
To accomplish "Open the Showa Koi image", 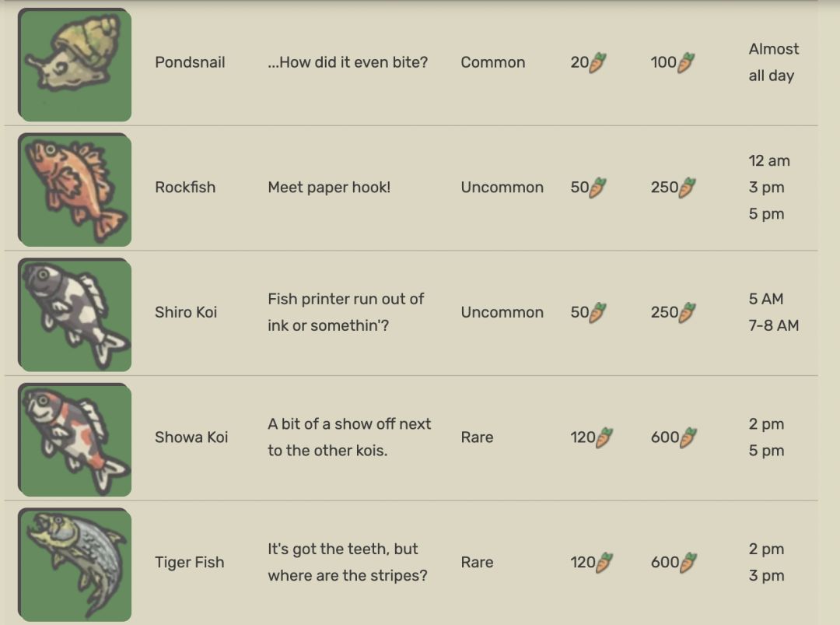I will click(75, 440).
